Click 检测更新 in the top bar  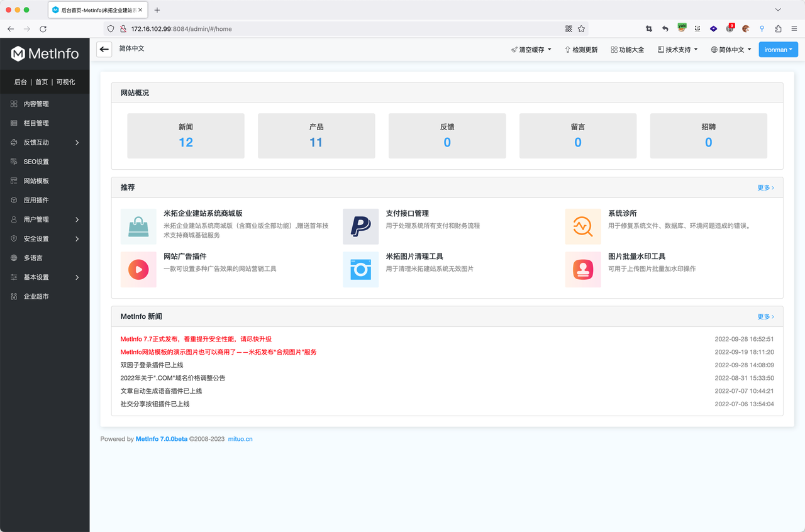(581, 50)
